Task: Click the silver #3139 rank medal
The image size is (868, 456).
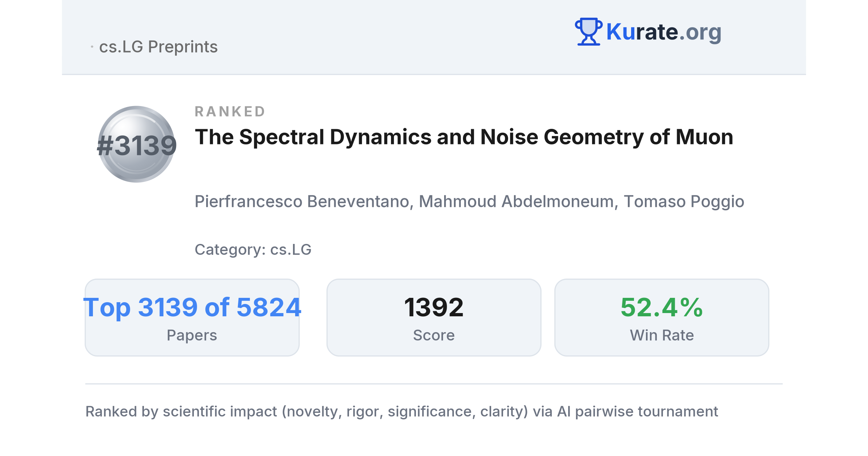Action: pos(137,144)
